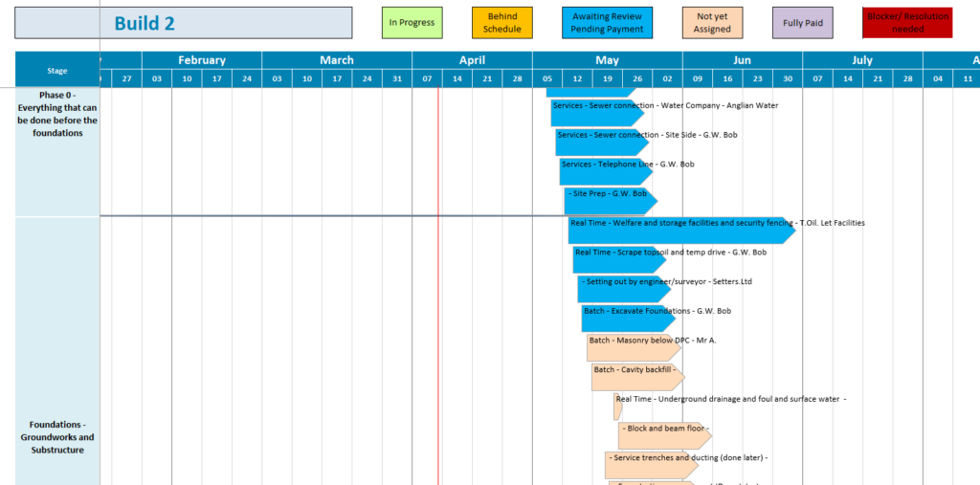Click the February month header

coord(201,60)
